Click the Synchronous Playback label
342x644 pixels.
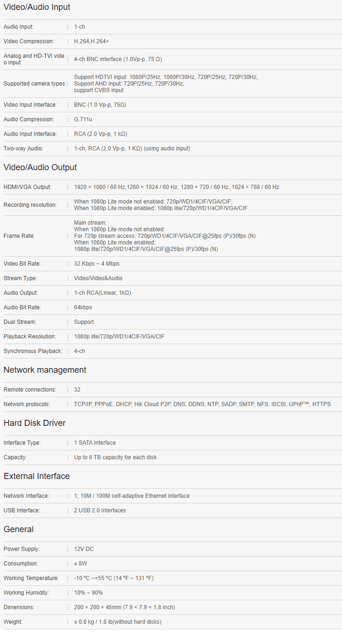tap(32, 351)
